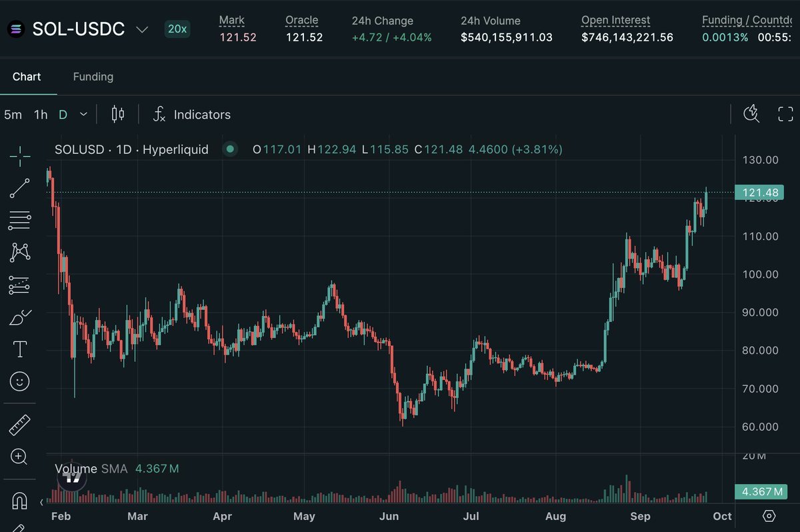This screenshot has height=532, width=800.
Task: Click the funding rate 0.0013%
Action: [x=725, y=37]
